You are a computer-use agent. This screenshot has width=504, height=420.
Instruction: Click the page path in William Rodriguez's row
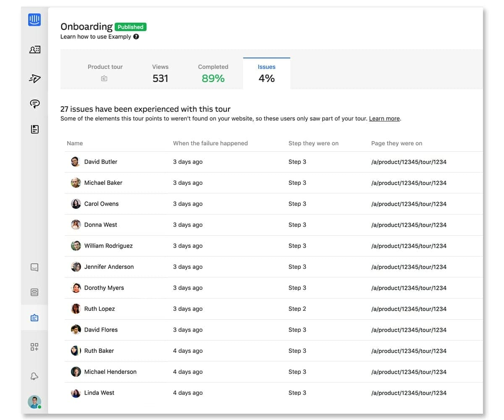pyautogui.click(x=409, y=246)
